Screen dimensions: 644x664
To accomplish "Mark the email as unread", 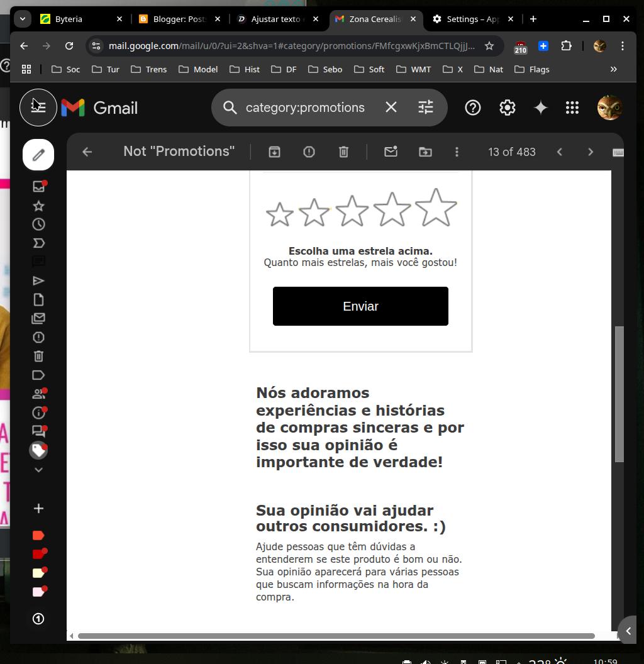I will 391,152.
